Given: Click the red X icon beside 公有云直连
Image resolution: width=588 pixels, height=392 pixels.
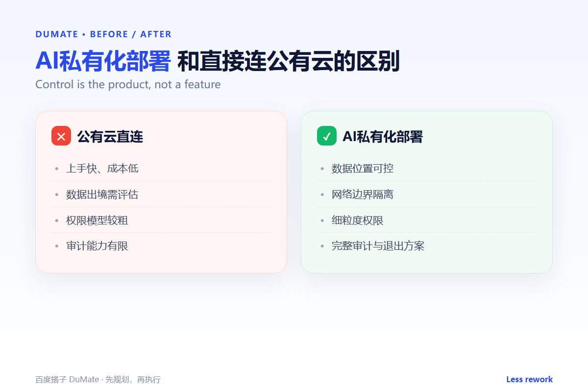Looking at the screenshot, I should (x=61, y=136).
